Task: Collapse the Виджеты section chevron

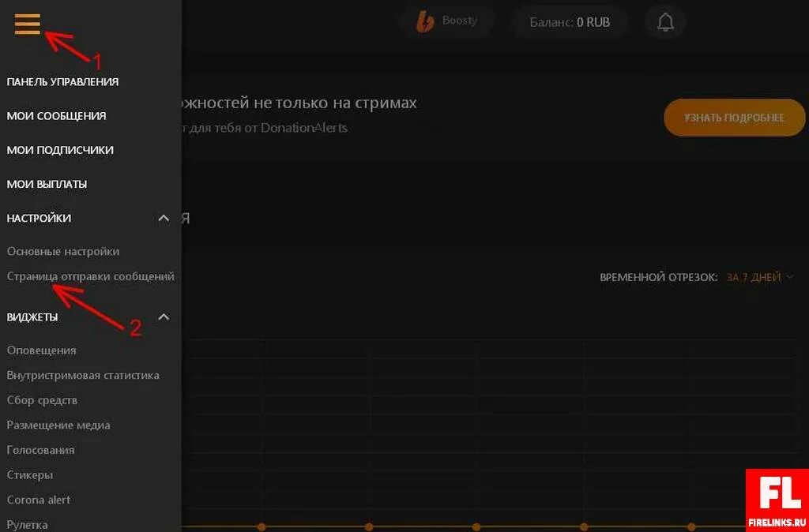Action: tap(164, 317)
